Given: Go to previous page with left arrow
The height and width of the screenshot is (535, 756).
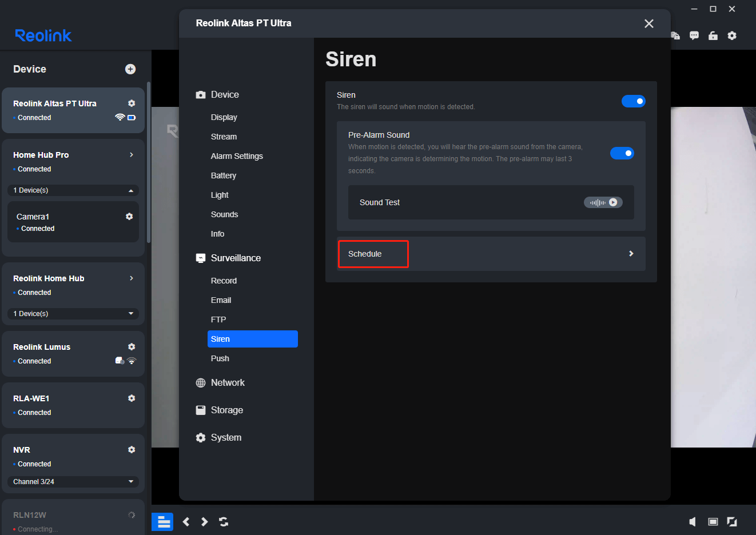Looking at the screenshot, I should click(x=186, y=522).
